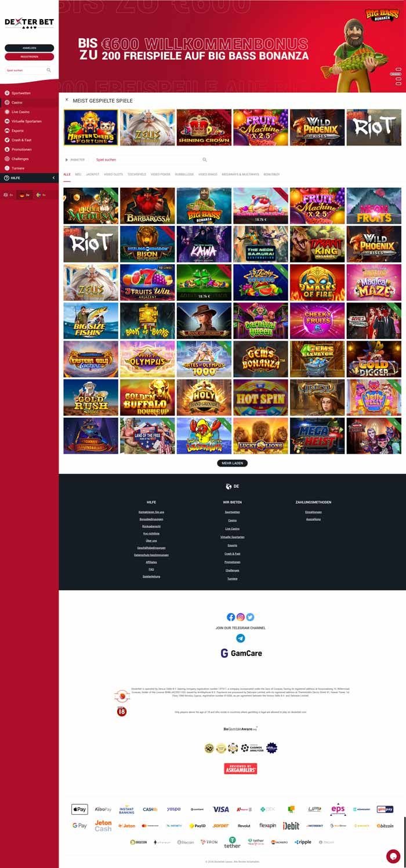Select the German language flag
This screenshot has width=406, height=868.
point(22,195)
